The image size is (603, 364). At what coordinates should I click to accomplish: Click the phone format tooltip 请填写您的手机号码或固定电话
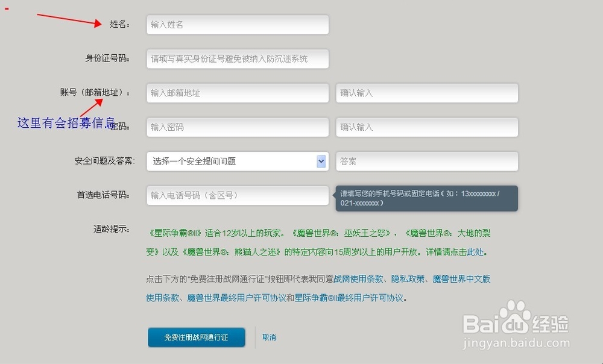(427, 198)
